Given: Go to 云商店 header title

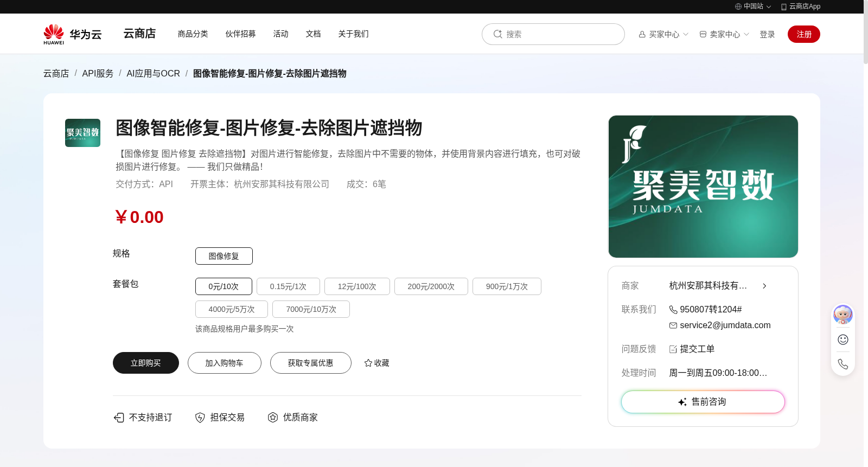Looking at the screenshot, I should [x=140, y=34].
